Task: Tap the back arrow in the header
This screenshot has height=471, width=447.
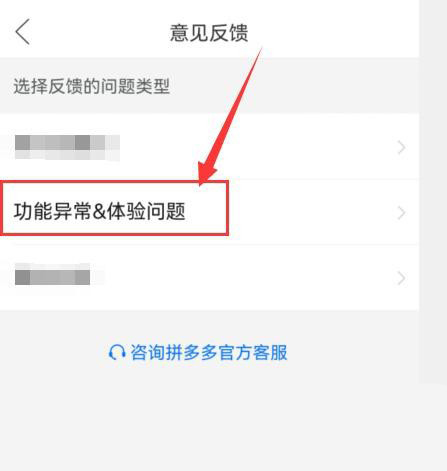Action: [x=23, y=32]
